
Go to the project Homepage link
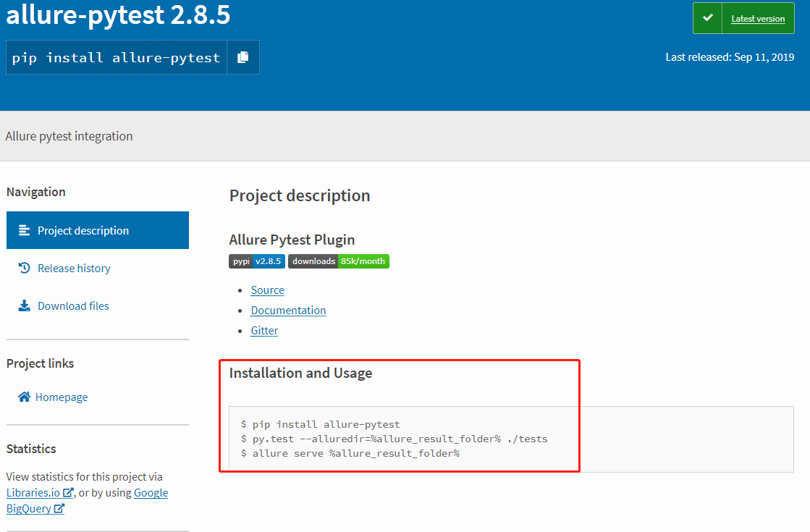click(x=62, y=397)
